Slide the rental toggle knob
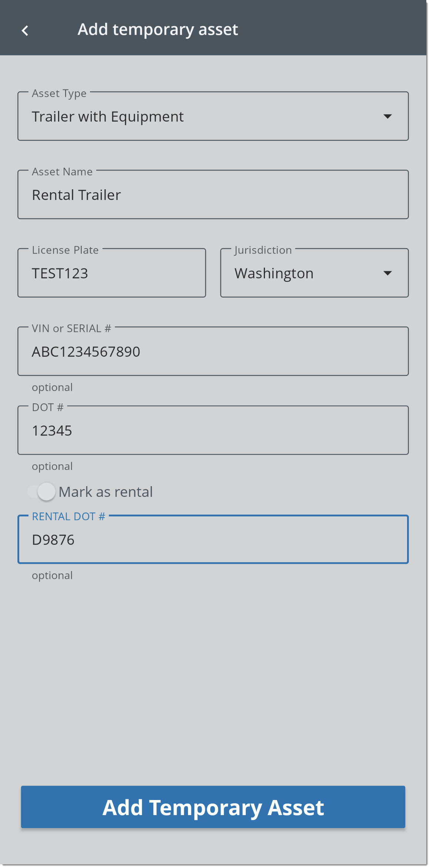Image resolution: width=430 pixels, height=868 pixels. (x=46, y=491)
